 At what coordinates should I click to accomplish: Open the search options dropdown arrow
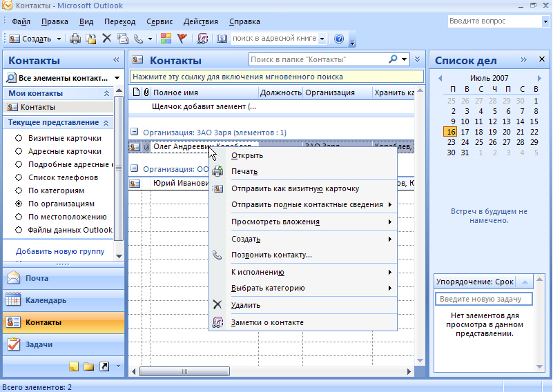click(404, 59)
